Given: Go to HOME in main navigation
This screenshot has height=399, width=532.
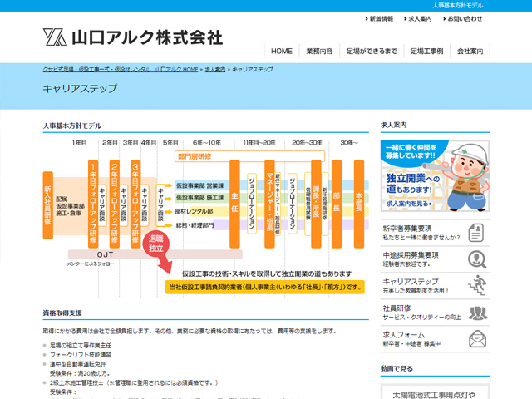Looking at the screenshot, I should coord(282,52).
